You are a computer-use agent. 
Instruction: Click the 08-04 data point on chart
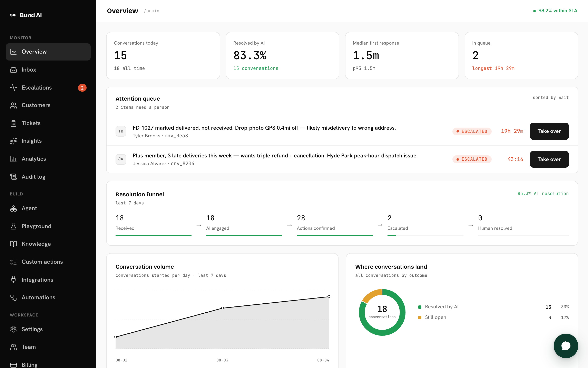tap(329, 296)
